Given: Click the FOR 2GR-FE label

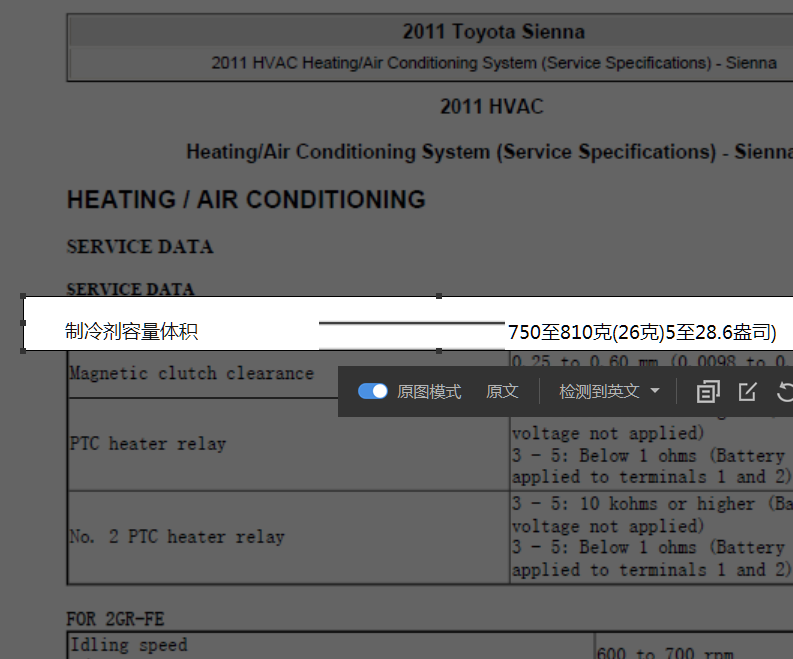Looking at the screenshot, I should click(115, 619).
